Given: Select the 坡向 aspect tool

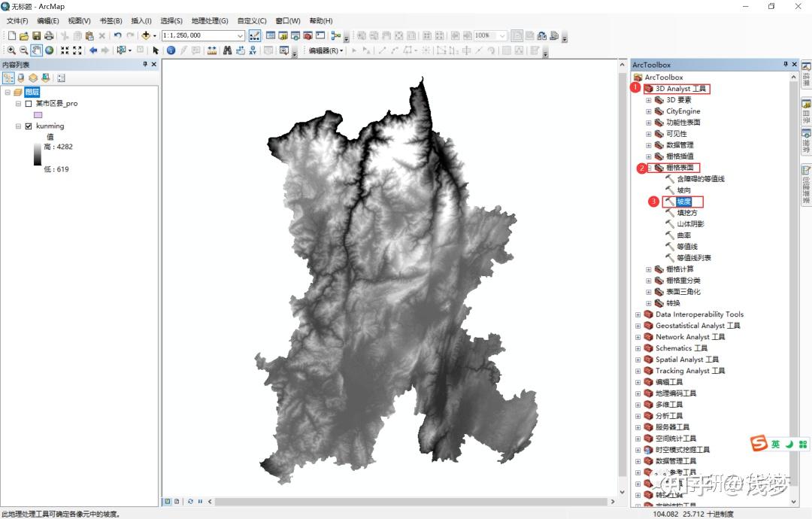Looking at the screenshot, I should (x=683, y=190).
